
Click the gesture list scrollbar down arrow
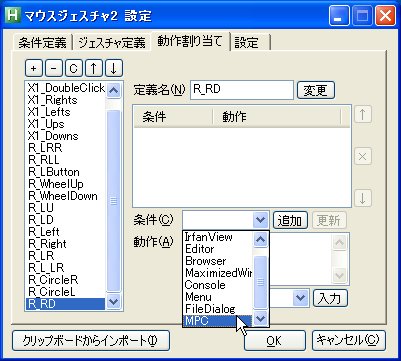(114, 302)
